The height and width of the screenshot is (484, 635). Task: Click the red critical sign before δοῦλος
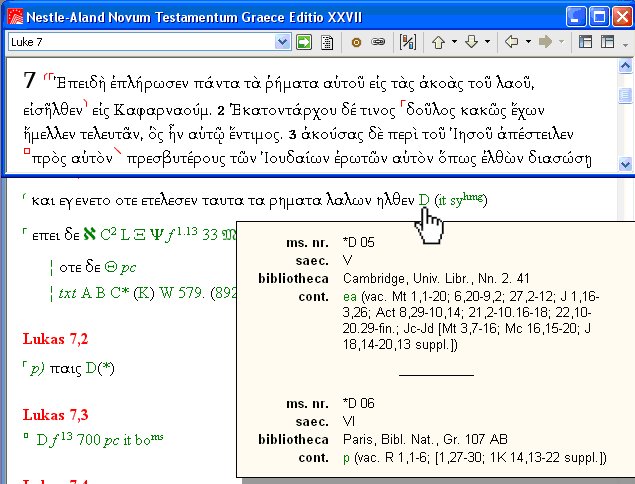pyautogui.click(x=402, y=103)
